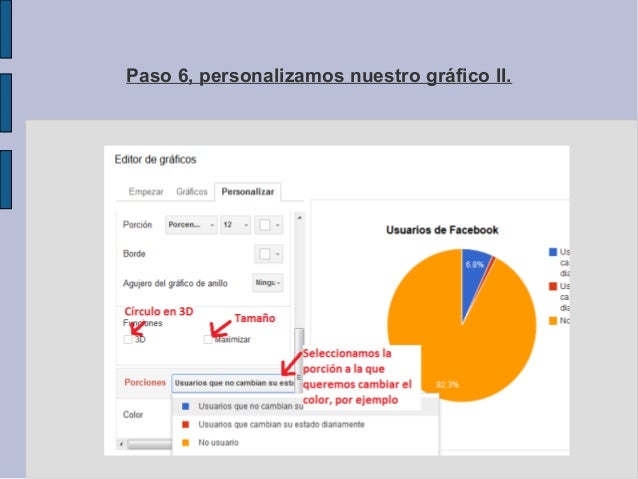Choose 'Usuarios que cambian su estado diariamente'
Screen dimensions: 638x479
[305, 424]
